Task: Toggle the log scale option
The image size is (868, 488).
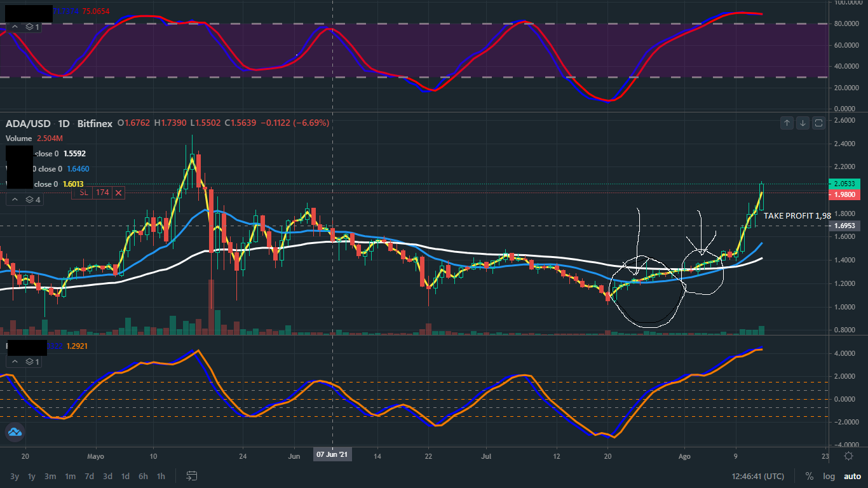Action: 829,476
